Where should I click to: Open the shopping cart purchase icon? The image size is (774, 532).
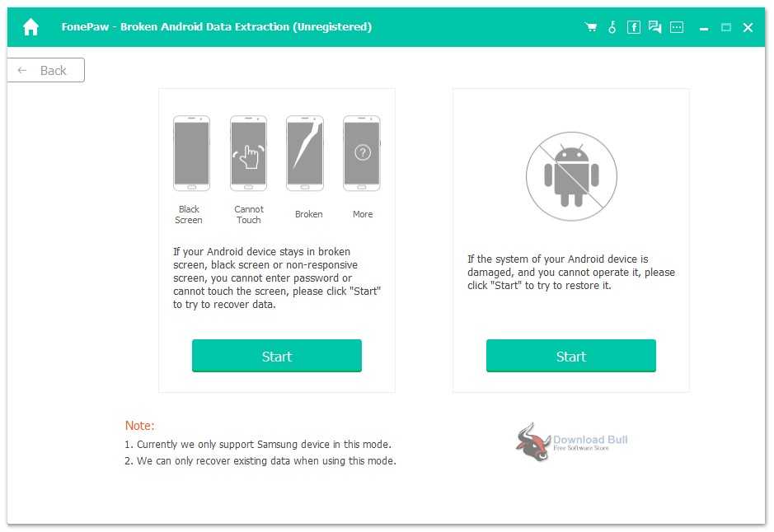pyautogui.click(x=590, y=27)
